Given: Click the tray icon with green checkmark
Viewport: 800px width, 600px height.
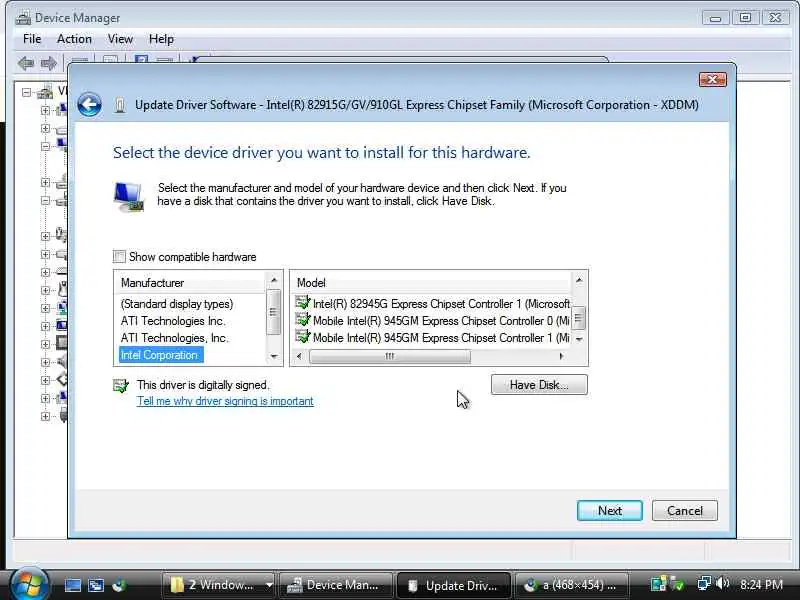Looking at the screenshot, I should tap(677, 583).
